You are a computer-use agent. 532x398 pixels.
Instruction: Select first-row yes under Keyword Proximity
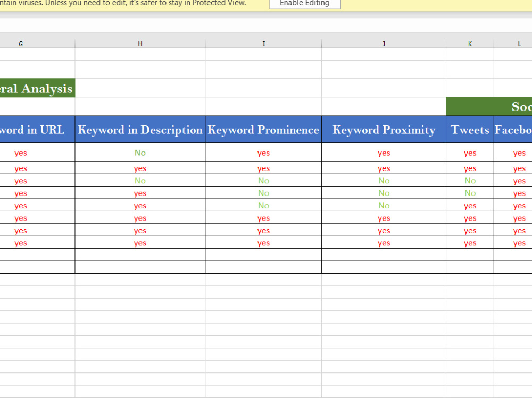[x=384, y=153]
